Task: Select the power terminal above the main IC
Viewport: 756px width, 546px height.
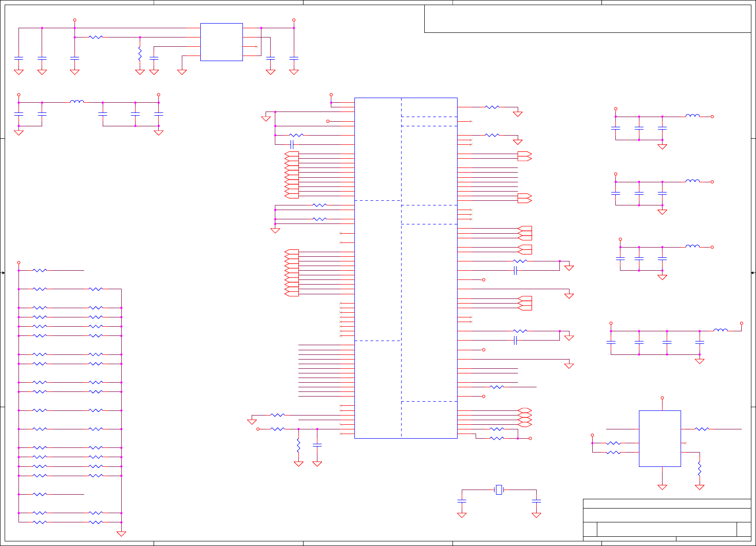Action: click(x=331, y=95)
